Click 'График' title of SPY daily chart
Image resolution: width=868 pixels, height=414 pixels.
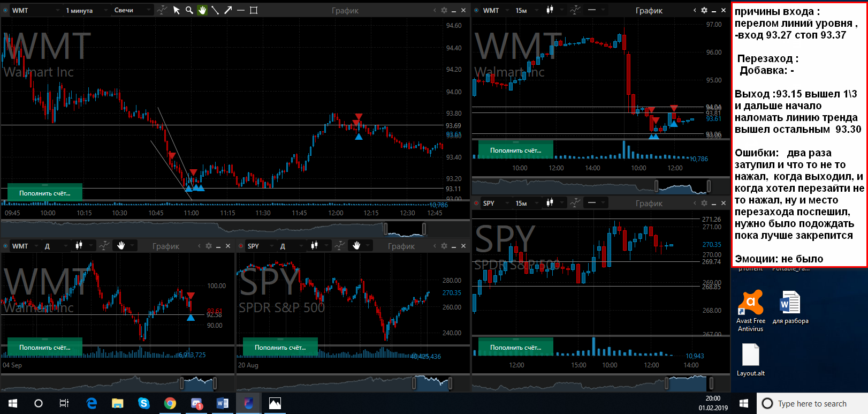pos(401,246)
